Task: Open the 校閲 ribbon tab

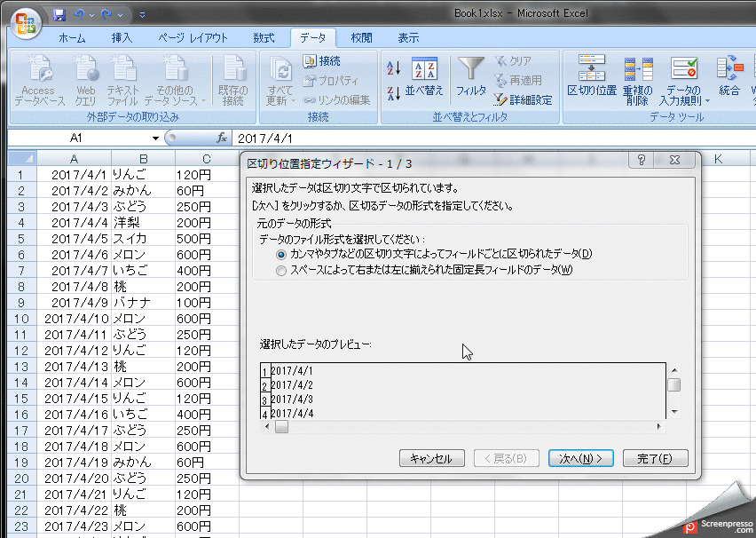Action: tap(361, 38)
